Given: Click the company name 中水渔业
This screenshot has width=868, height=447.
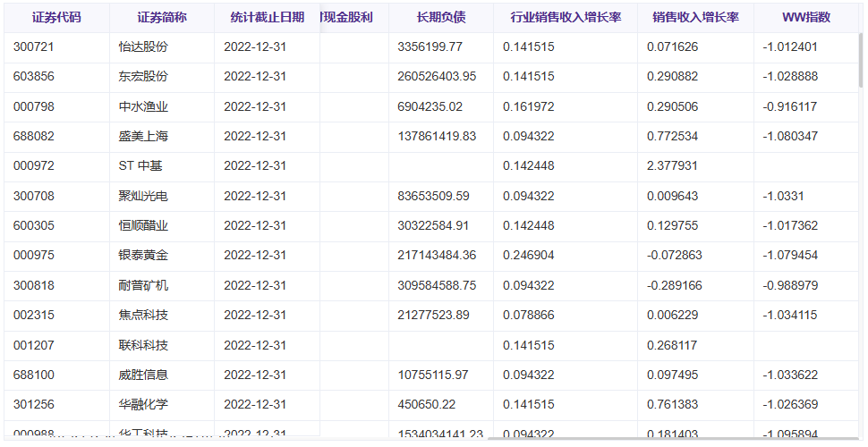Looking at the screenshot, I should (143, 106).
